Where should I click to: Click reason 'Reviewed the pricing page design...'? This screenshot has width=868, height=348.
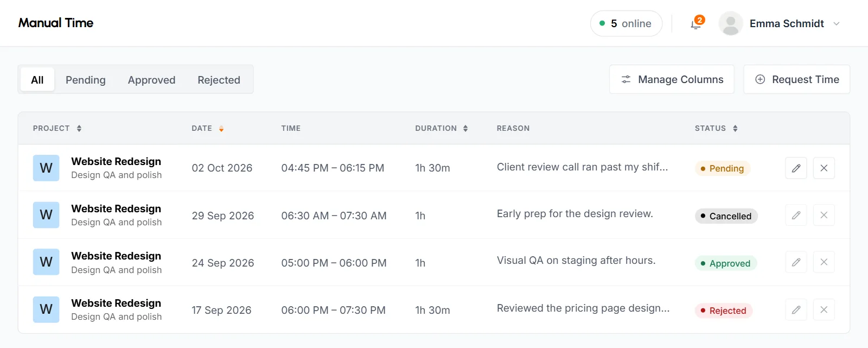[x=583, y=308]
